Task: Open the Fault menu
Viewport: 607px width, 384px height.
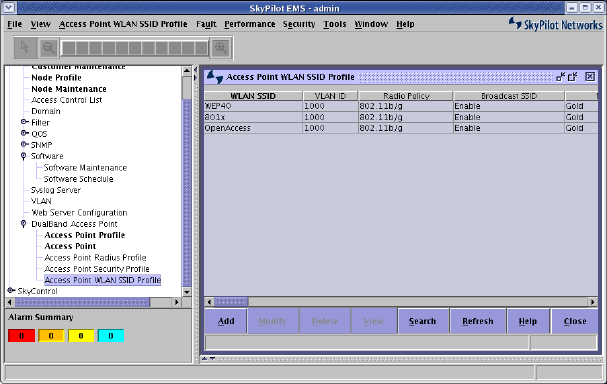Action: (x=206, y=24)
